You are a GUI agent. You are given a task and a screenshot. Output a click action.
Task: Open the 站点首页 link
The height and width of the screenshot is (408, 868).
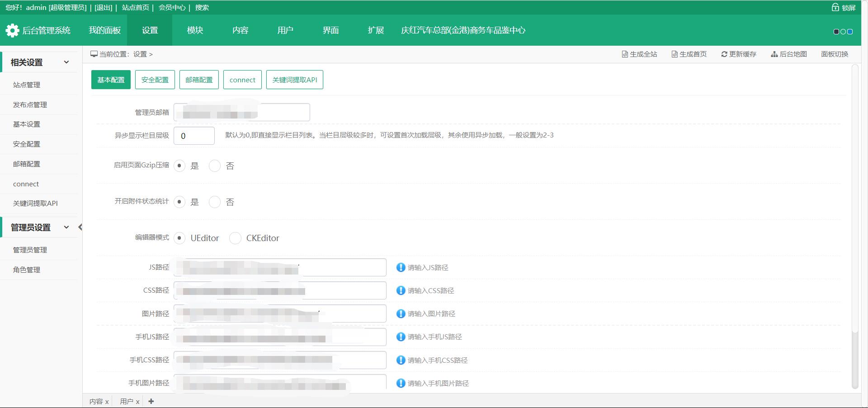tap(135, 8)
